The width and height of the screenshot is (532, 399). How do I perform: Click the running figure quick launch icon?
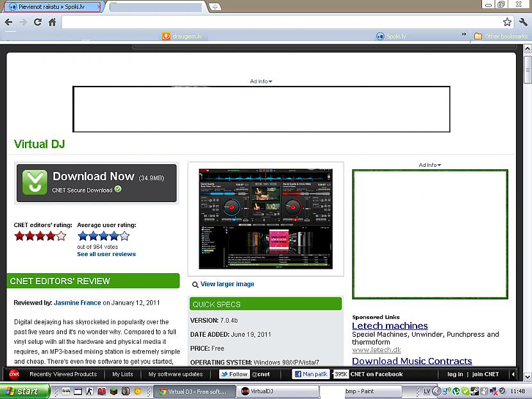[90, 391]
